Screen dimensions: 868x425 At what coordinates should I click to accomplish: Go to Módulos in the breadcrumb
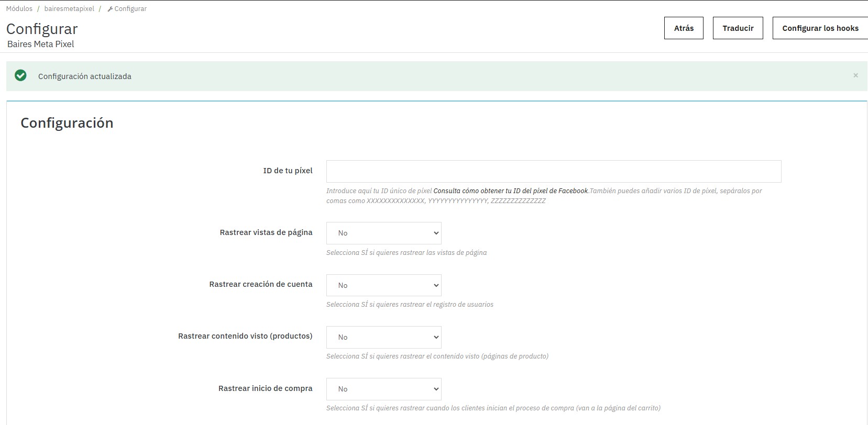click(19, 9)
